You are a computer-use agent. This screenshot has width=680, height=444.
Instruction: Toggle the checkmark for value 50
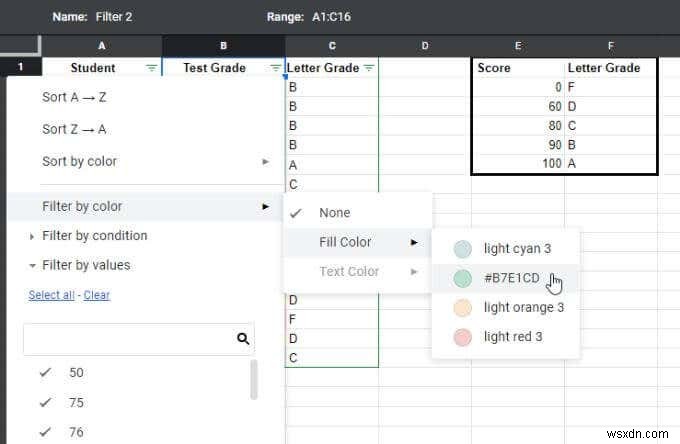tap(45, 373)
